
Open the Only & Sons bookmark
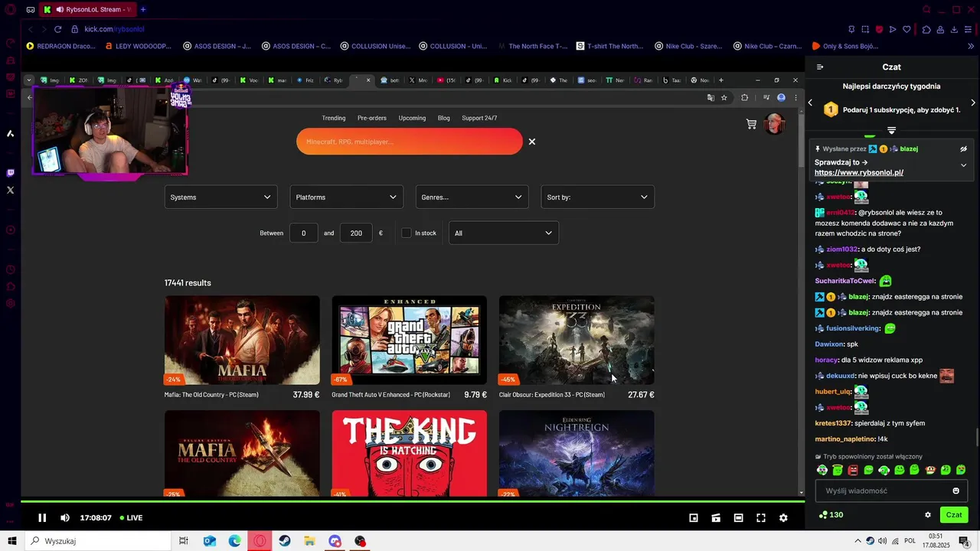[845, 46]
